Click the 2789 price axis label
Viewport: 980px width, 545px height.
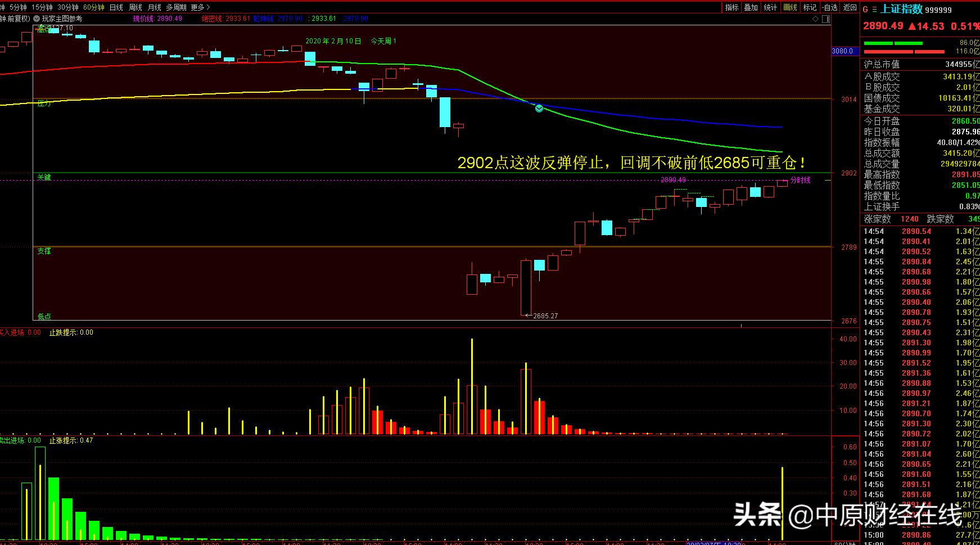coord(849,247)
